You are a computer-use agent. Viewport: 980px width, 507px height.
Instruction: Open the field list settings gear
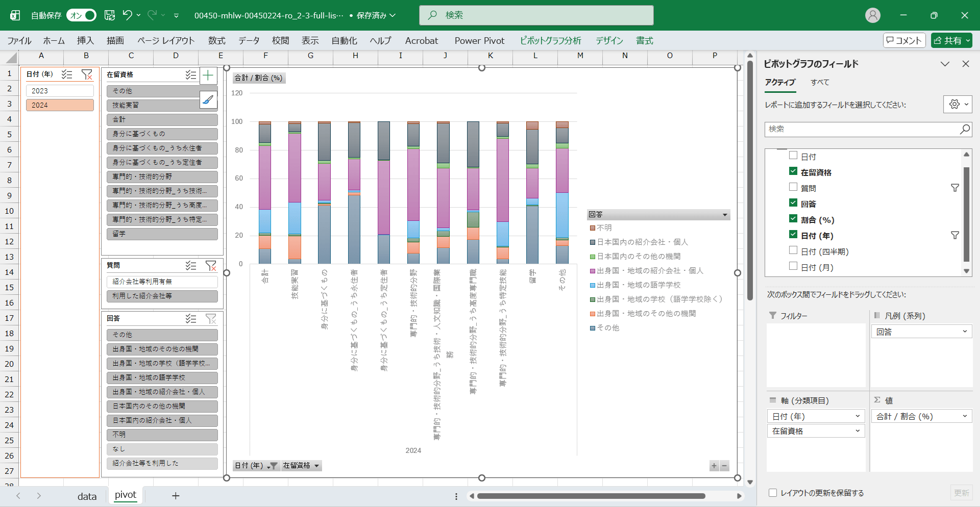pyautogui.click(x=957, y=105)
